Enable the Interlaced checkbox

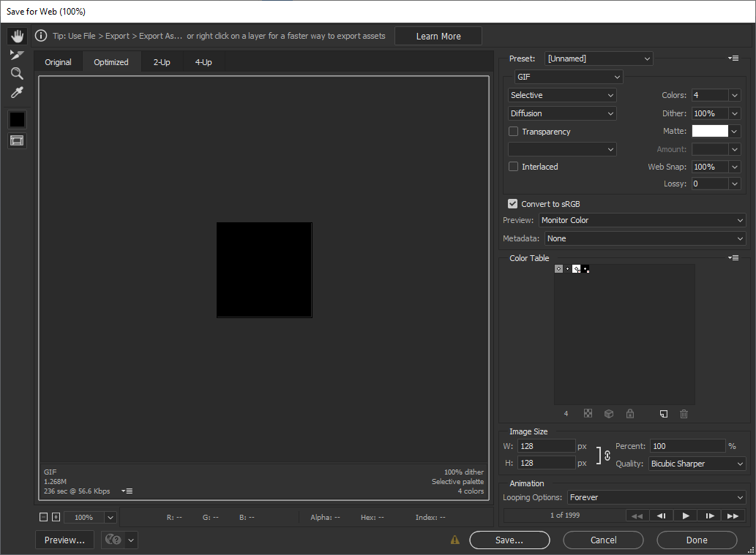click(x=514, y=167)
